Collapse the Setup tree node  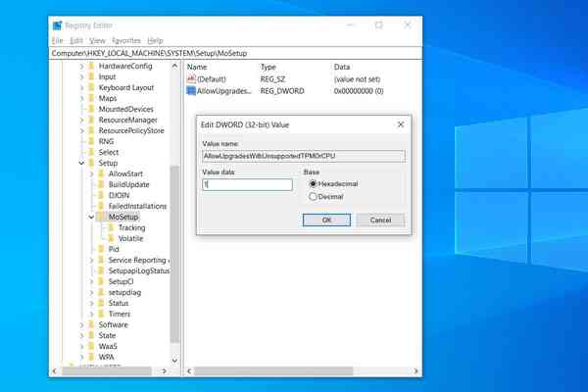(80, 163)
